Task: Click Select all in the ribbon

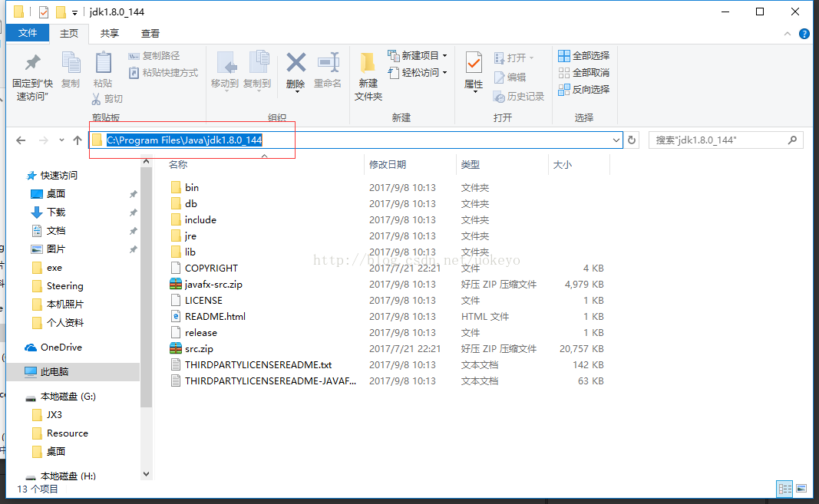Action: coord(584,55)
